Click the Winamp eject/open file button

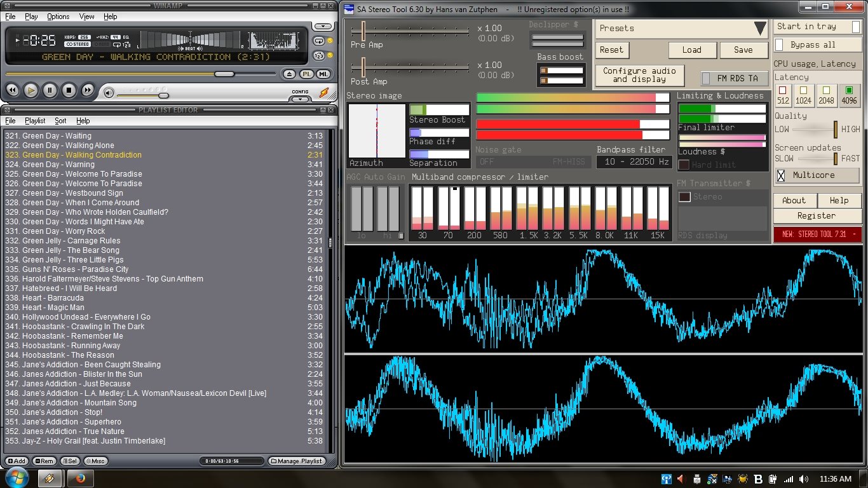290,74
